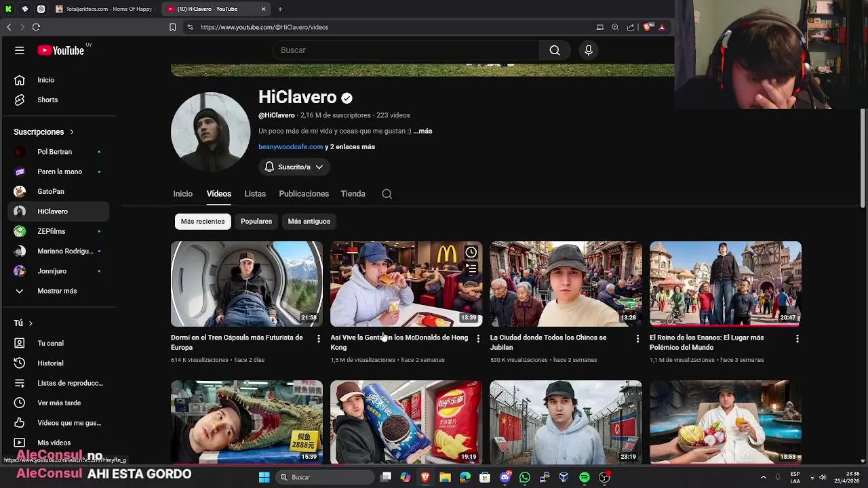This screenshot has width=868, height=488.
Task: Start voice search with the microphone icon
Action: [589, 50]
